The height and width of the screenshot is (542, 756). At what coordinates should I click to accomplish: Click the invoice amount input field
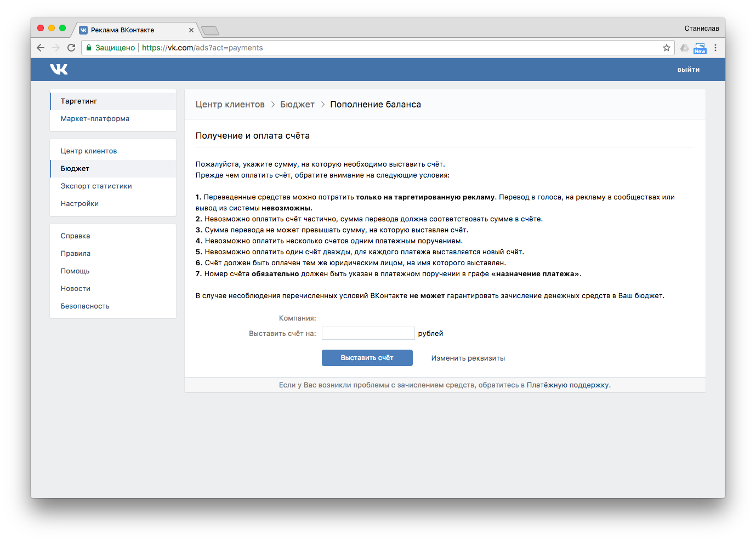[x=368, y=333]
